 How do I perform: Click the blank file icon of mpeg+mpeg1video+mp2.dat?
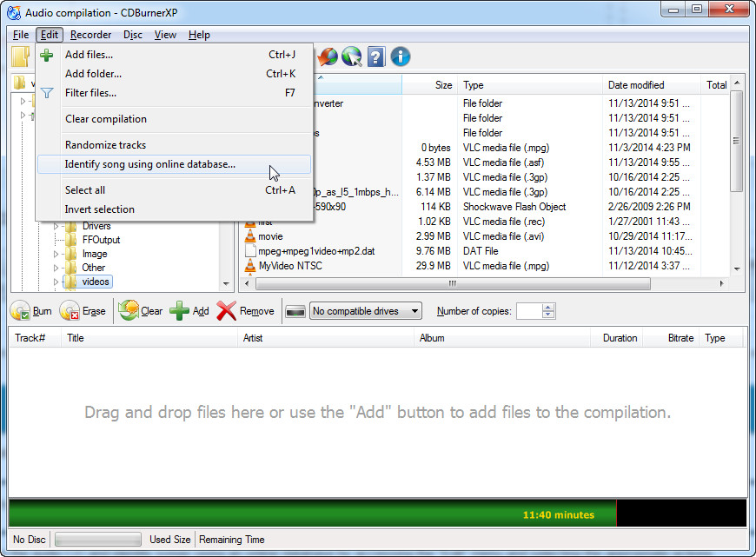[x=250, y=251]
